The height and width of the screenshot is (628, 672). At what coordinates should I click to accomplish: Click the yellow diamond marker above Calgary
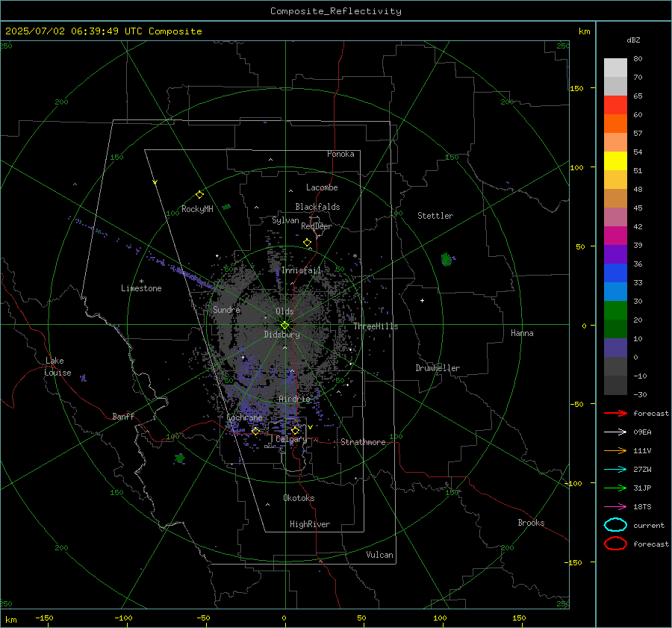(x=295, y=430)
